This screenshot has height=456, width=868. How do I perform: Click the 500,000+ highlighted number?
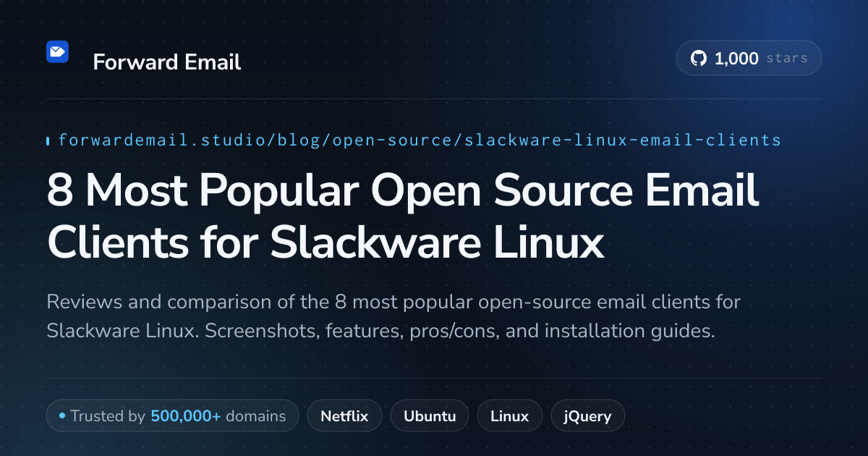click(x=186, y=416)
